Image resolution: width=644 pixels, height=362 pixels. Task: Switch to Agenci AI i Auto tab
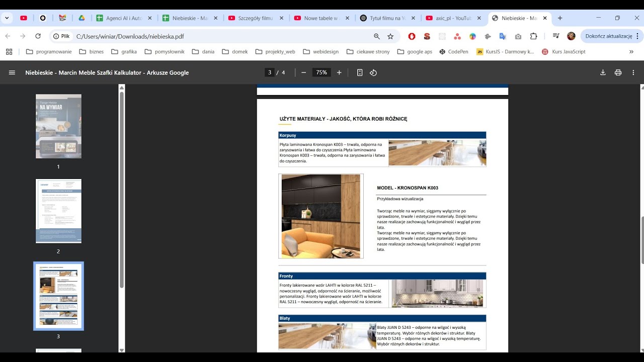[124, 18]
